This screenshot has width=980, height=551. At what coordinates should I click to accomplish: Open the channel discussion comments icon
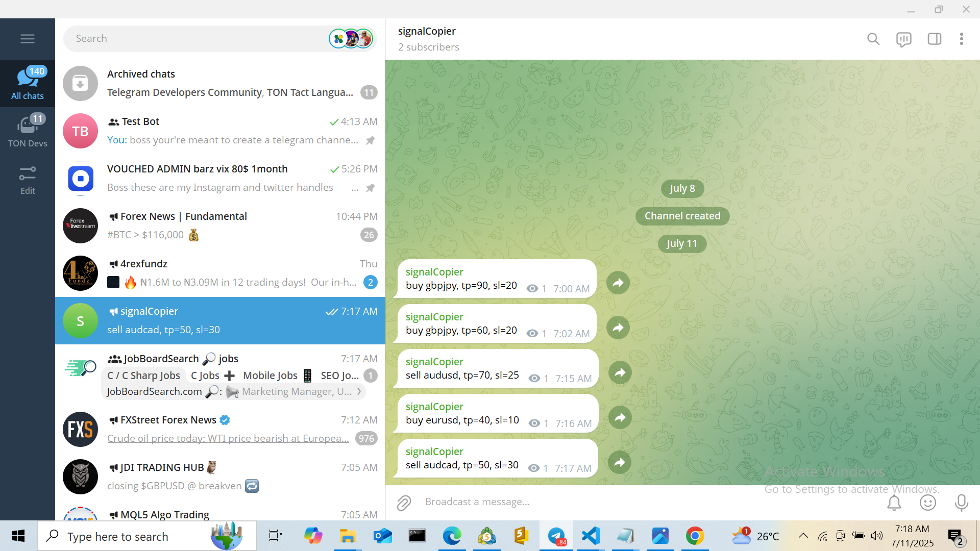pyautogui.click(x=903, y=39)
